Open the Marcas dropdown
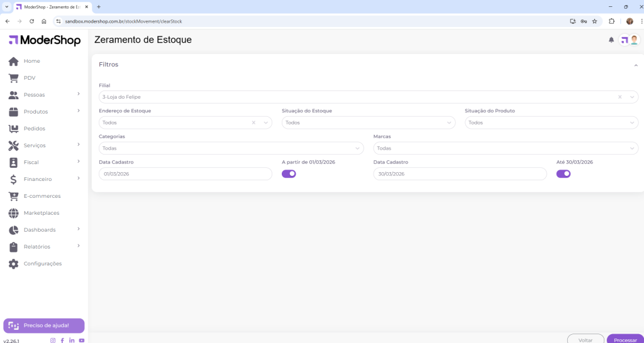Image resolution: width=644 pixels, height=343 pixels. tap(505, 149)
